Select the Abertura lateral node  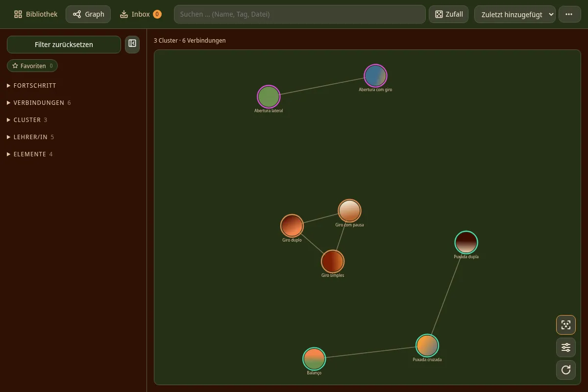(x=269, y=97)
